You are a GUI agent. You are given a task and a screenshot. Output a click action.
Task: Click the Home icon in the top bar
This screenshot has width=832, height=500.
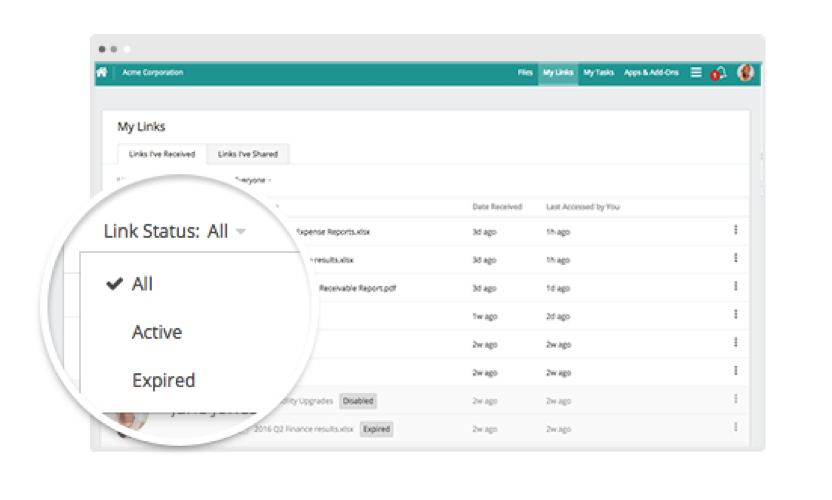pyautogui.click(x=101, y=73)
